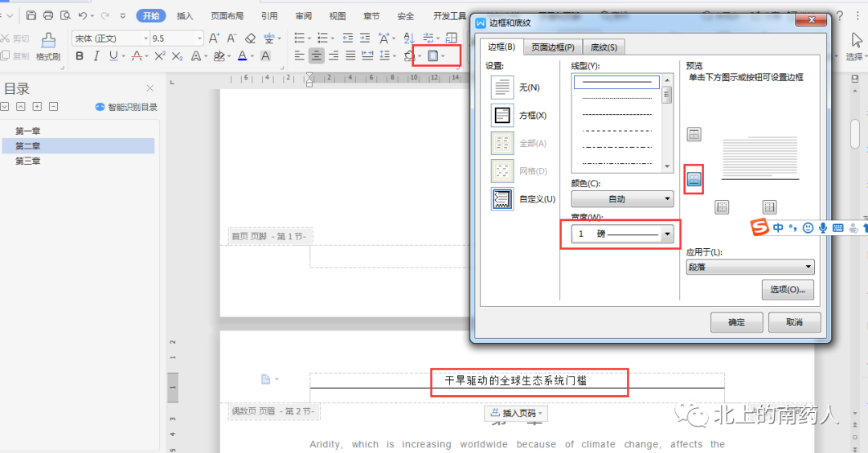868x453 pixels.
Task: Toggle the bottom border button in preview
Action: 694,178
